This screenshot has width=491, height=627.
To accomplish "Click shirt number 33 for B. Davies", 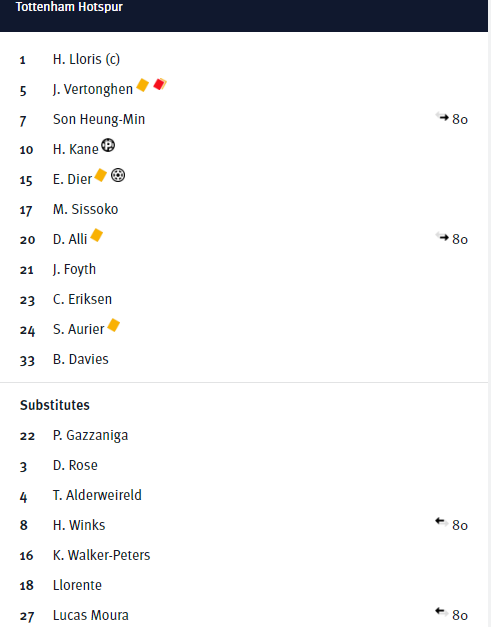I will click(x=27, y=360).
